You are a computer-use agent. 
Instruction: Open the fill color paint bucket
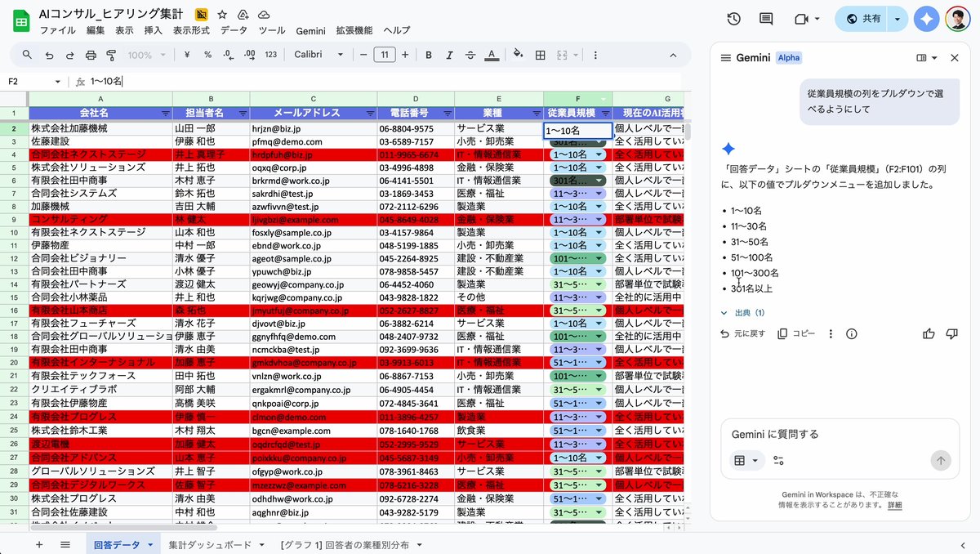517,55
